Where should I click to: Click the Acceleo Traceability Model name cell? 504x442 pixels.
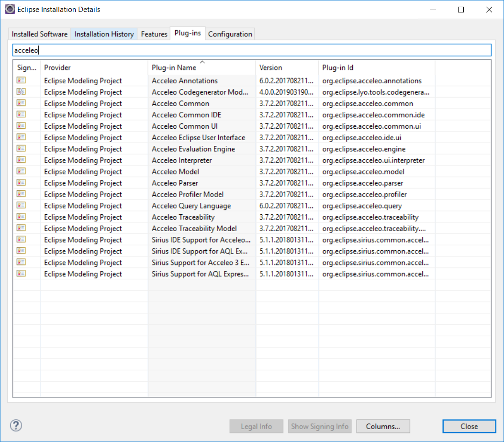(194, 228)
